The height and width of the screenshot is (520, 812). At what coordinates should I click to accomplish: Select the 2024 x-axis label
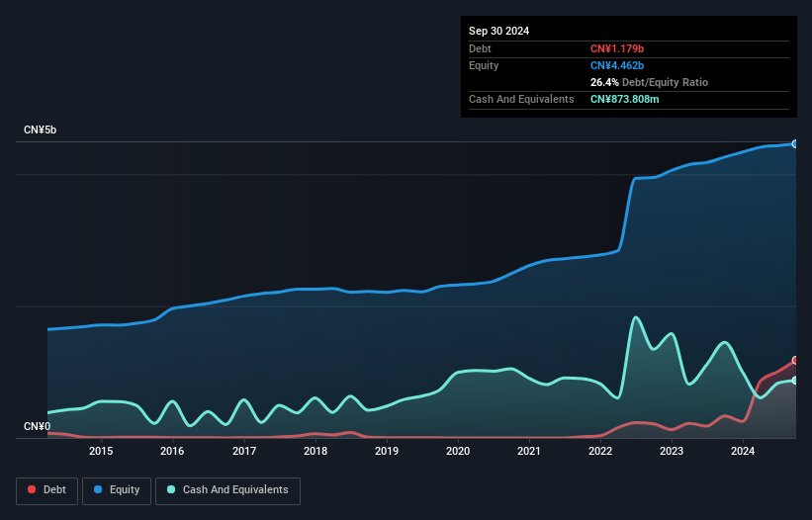coord(743,452)
